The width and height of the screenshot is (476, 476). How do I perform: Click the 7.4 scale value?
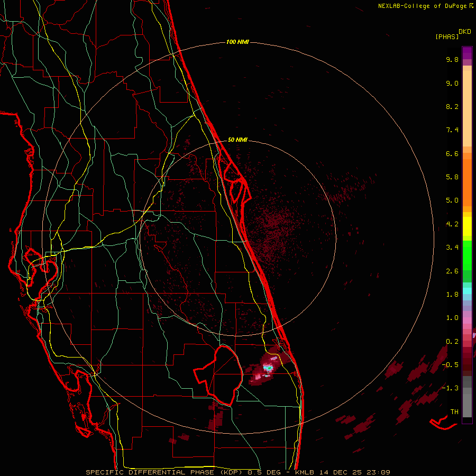[452, 130]
